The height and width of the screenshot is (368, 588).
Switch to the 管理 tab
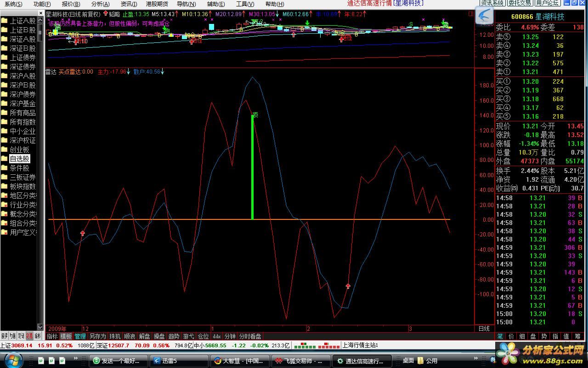click(80, 336)
